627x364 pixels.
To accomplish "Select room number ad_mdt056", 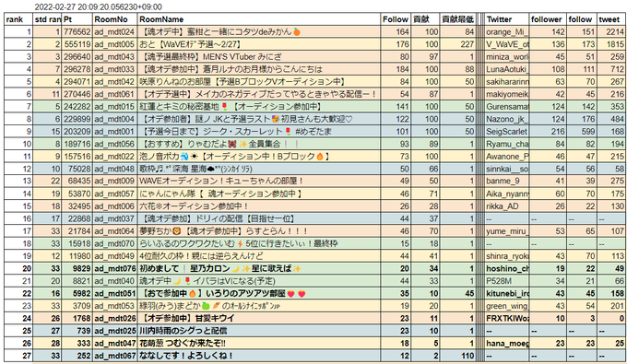I will tap(114, 144).
